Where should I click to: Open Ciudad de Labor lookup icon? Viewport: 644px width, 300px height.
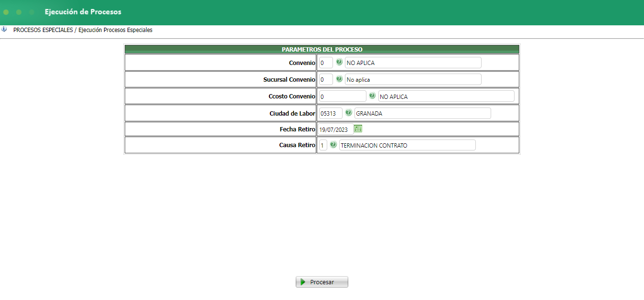point(349,113)
